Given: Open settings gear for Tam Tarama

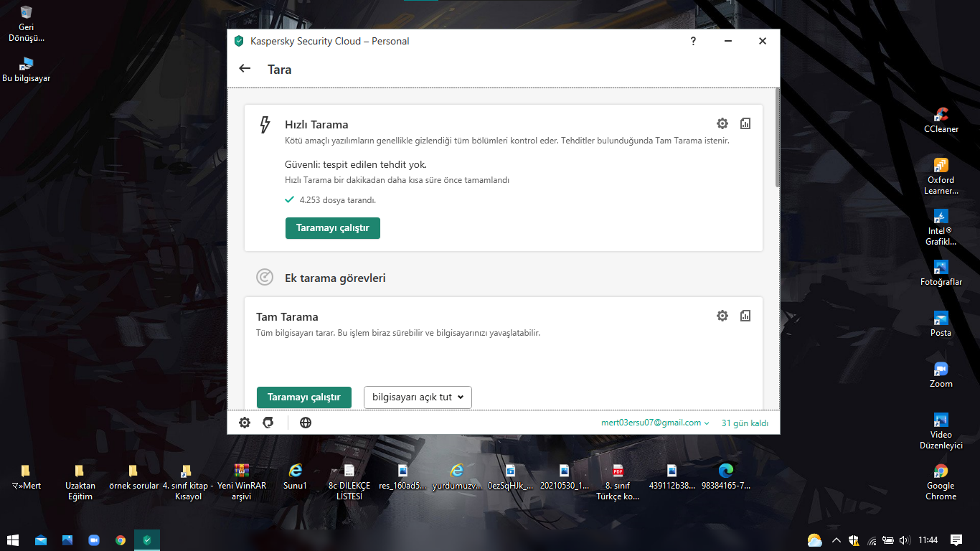Looking at the screenshot, I should tap(722, 316).
